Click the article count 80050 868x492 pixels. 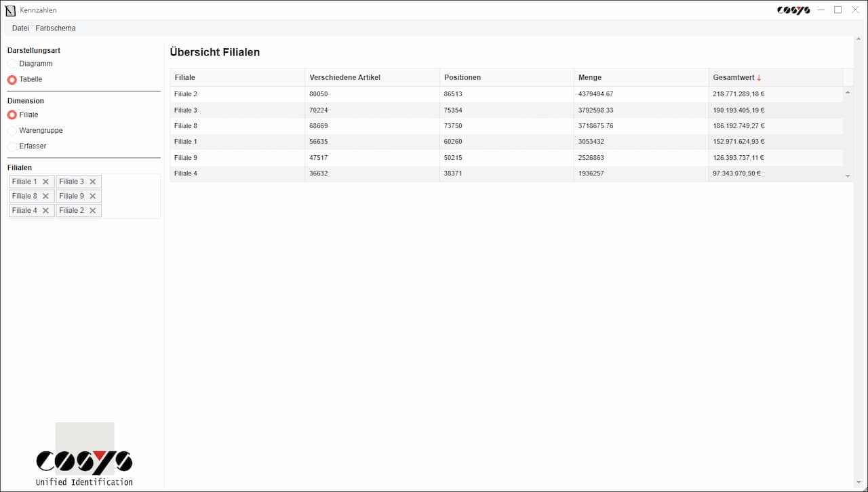pos(319,94)
